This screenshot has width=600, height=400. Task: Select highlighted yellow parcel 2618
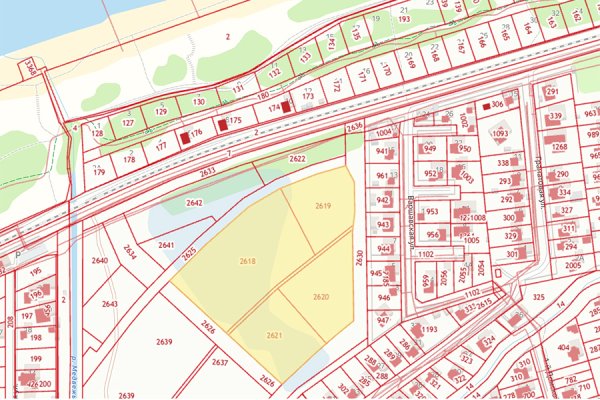[243, 258]
